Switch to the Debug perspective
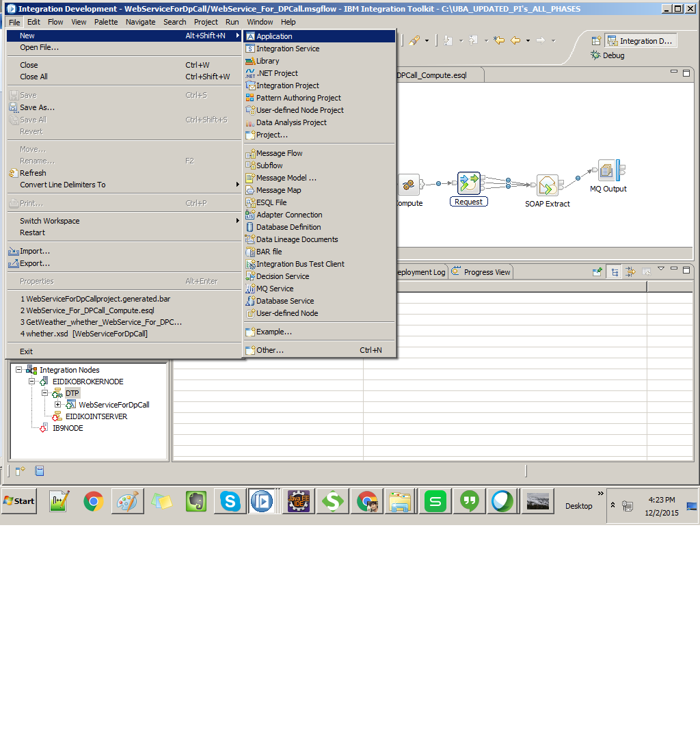The image size is (700, 733). coord(611,55)
